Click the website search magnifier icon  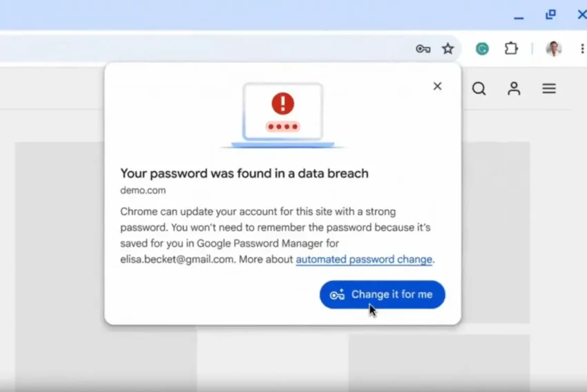pos(479,88)
